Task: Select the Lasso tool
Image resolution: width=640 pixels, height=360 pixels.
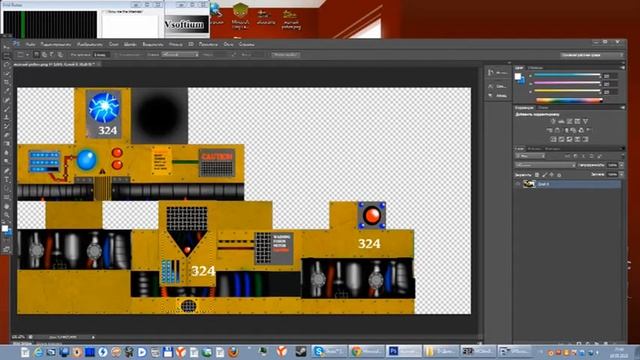Action: point(7,64)
